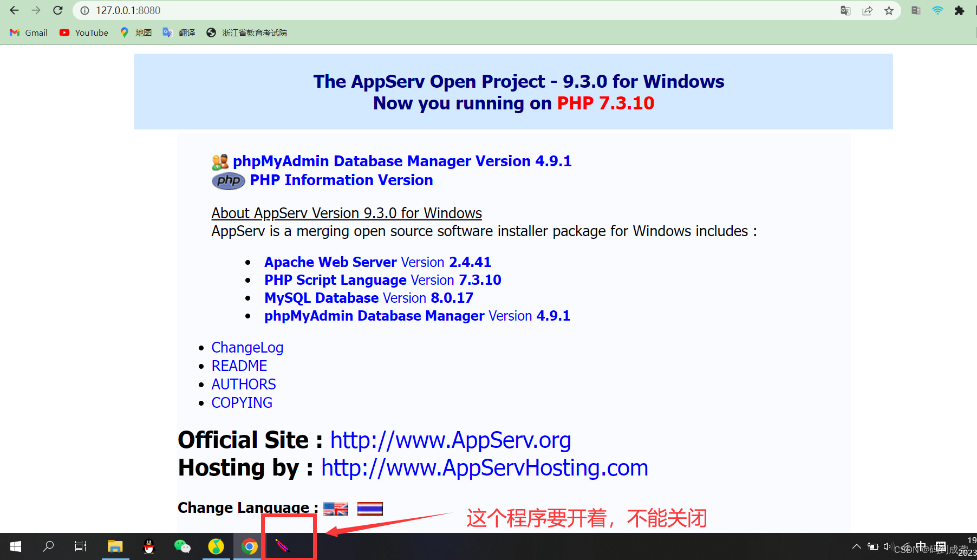The height and width of the screenshot is (560, 977).
Task: Open WeChat from the taskbar
Action: [x=182, y=546]
